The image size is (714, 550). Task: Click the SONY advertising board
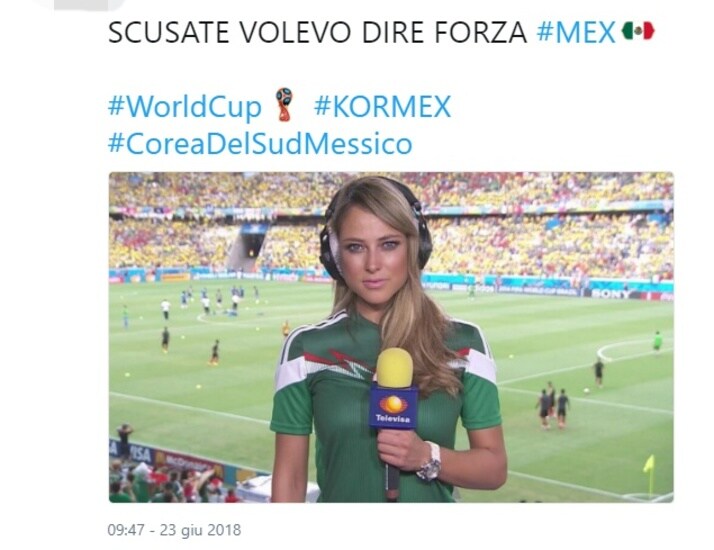point(610,294)
